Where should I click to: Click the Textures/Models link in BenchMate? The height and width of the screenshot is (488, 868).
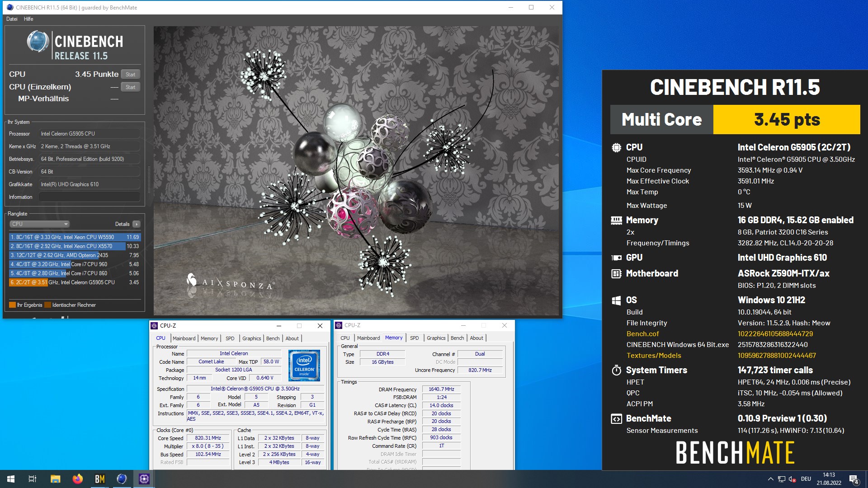(653, 356)
